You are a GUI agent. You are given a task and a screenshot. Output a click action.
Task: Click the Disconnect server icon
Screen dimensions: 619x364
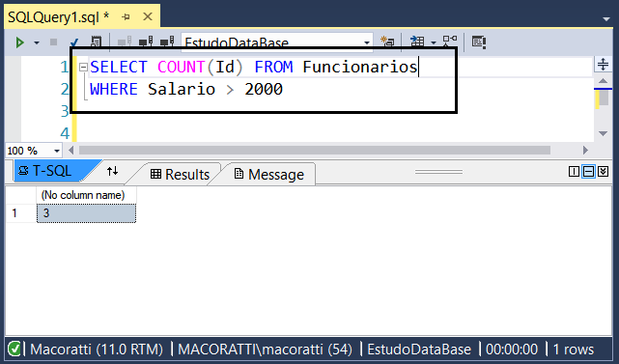pyautogui.click(x=146, y=42)
